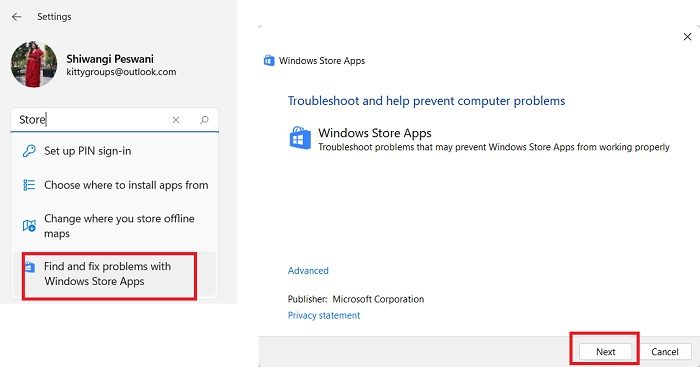The width and height of the screenshot is (700, 367).
Task: Go back using the Settings back arrow
Action: pos(17,17)
